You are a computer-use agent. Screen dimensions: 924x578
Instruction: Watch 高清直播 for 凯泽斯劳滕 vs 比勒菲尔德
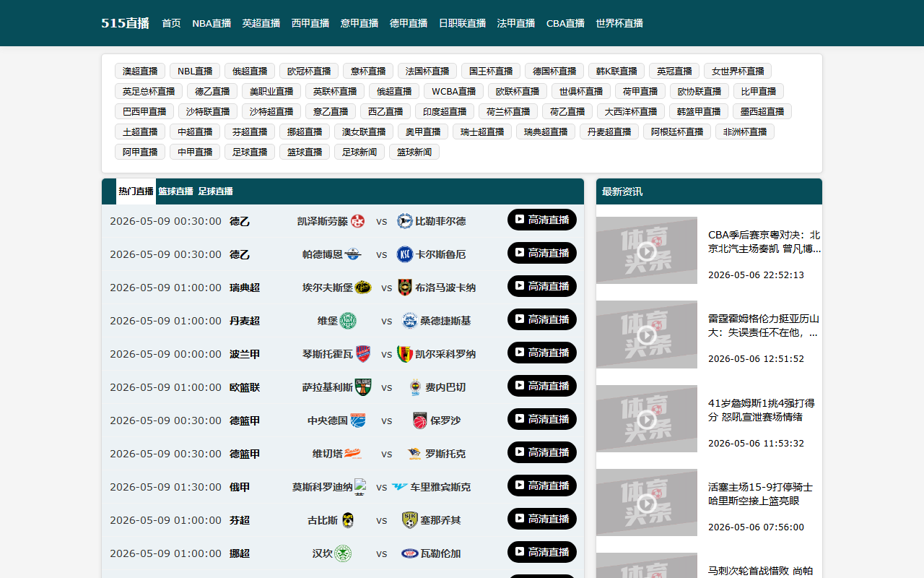coord(542,220)
